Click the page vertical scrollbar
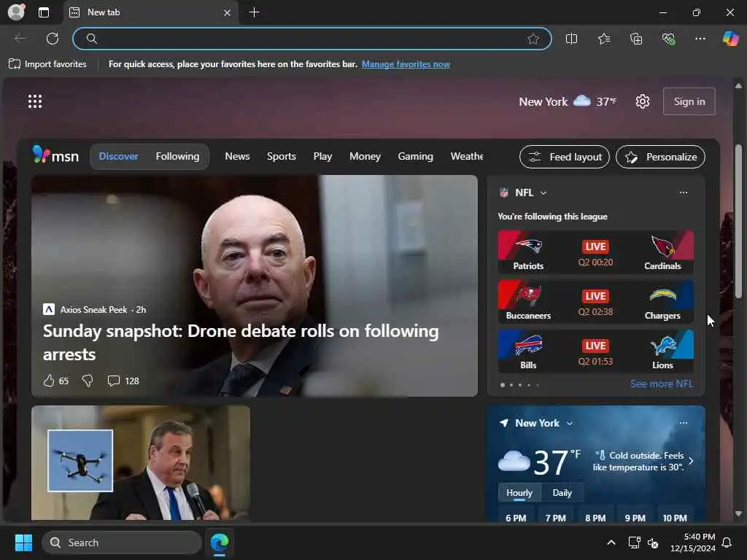The width and height of the screenshot is (747, 560). [738, 222]
